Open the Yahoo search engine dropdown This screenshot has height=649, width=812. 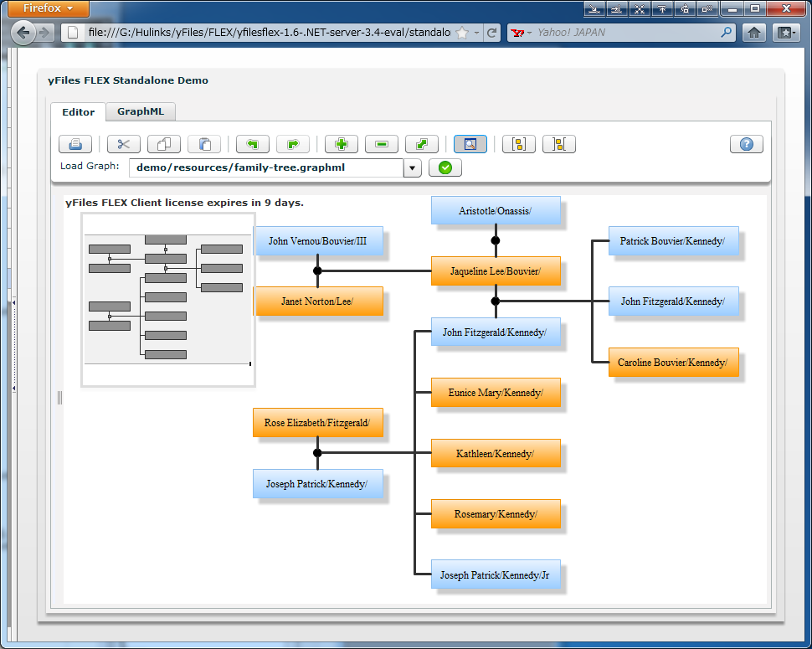[521, 33]
